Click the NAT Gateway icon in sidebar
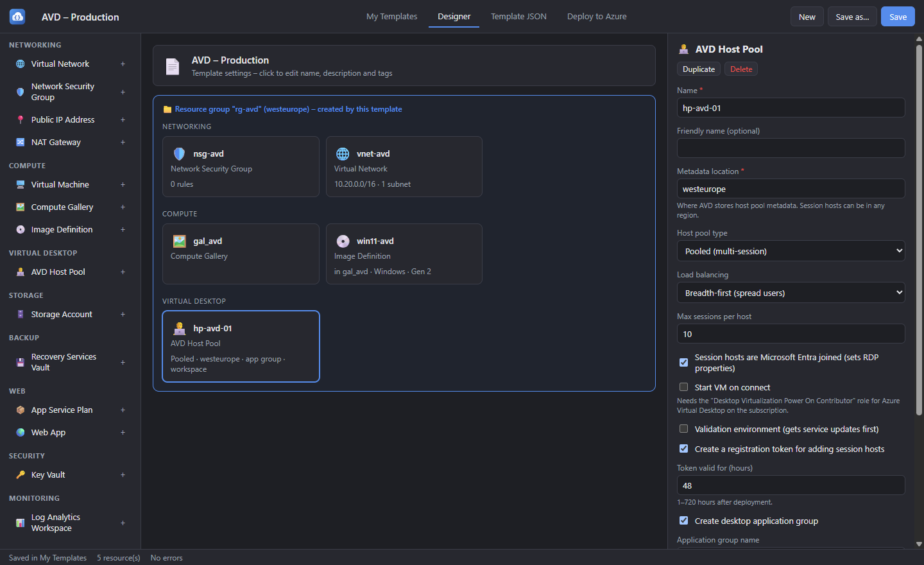924x565 pixels. point(21,143)
